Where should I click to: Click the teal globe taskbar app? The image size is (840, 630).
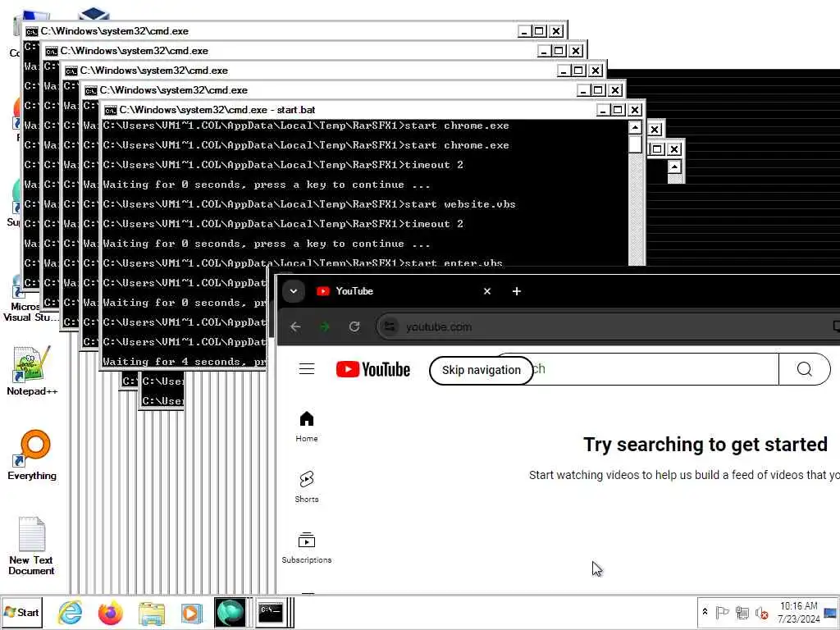click(x=230, y=612)
